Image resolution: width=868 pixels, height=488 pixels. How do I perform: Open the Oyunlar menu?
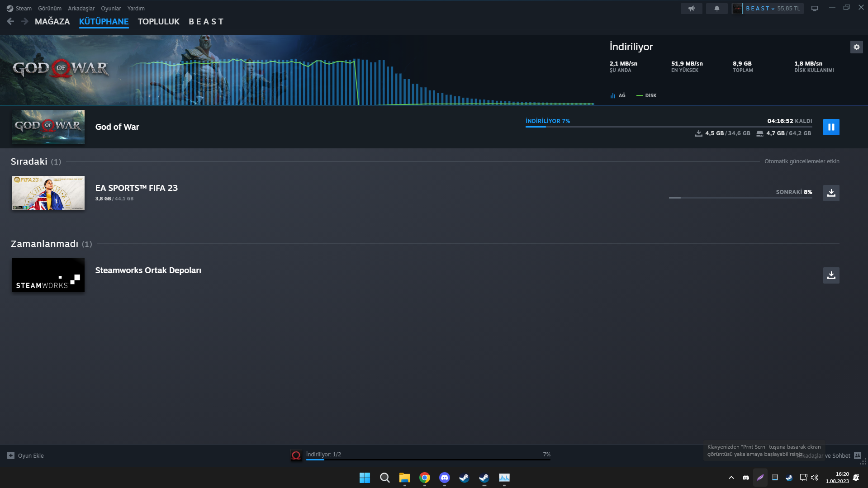pos(111,8)
